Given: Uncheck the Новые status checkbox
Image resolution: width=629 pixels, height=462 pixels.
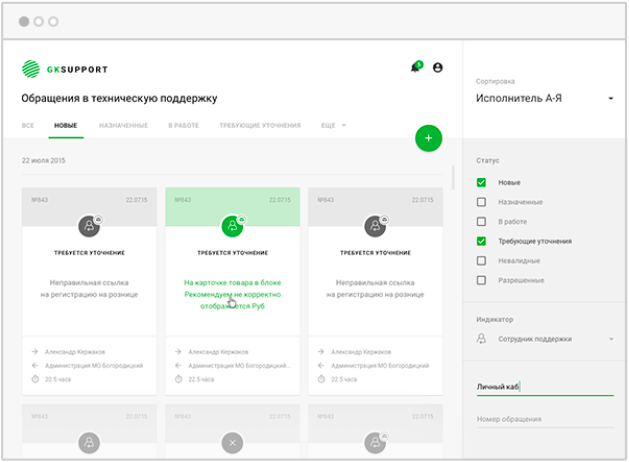Looking at the screenshot, I should point(482,182).
